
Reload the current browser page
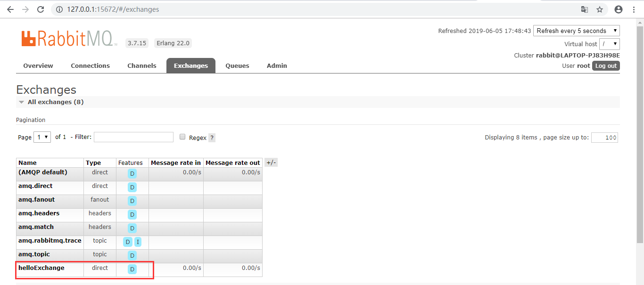click(x=41, y=9)
